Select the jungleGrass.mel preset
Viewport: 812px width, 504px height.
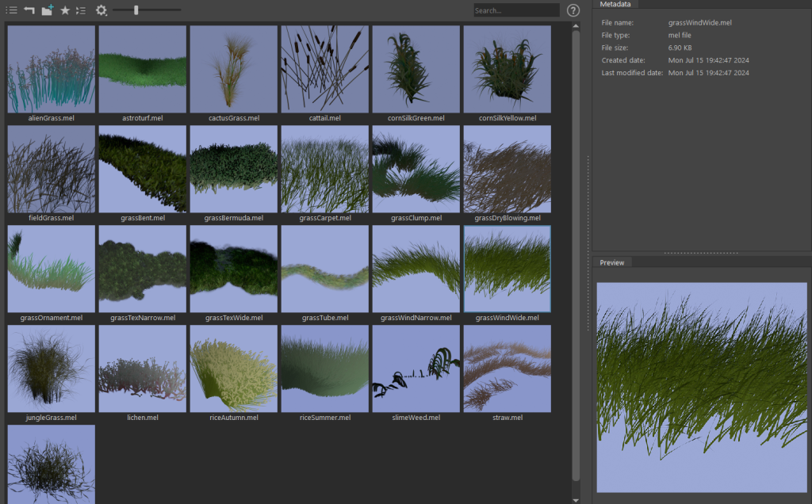[52, 368]
